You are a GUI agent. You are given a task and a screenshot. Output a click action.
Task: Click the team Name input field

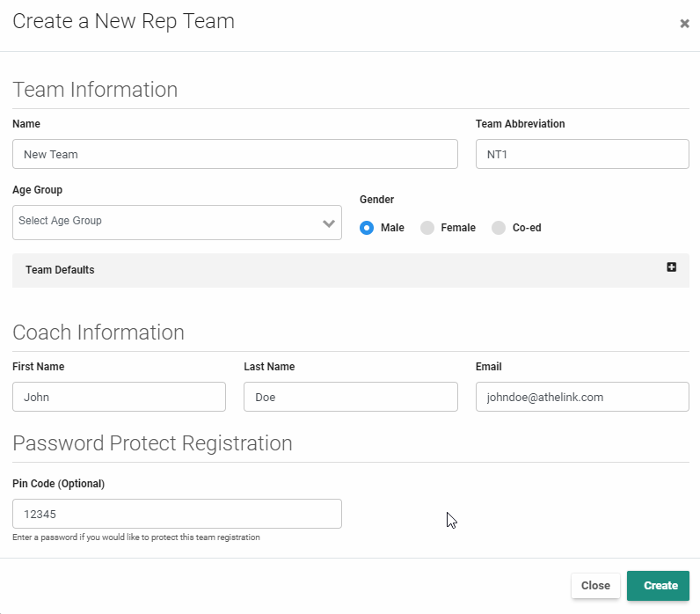pos(235,154)
